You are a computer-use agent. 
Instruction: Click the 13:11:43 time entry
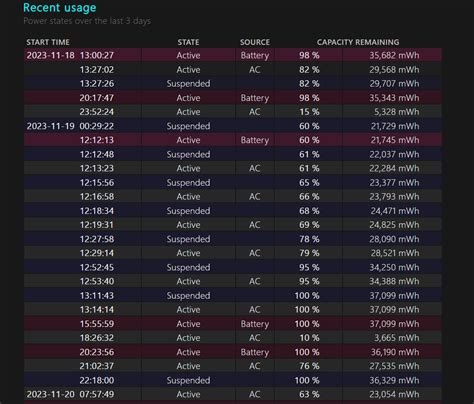[97, 296]
